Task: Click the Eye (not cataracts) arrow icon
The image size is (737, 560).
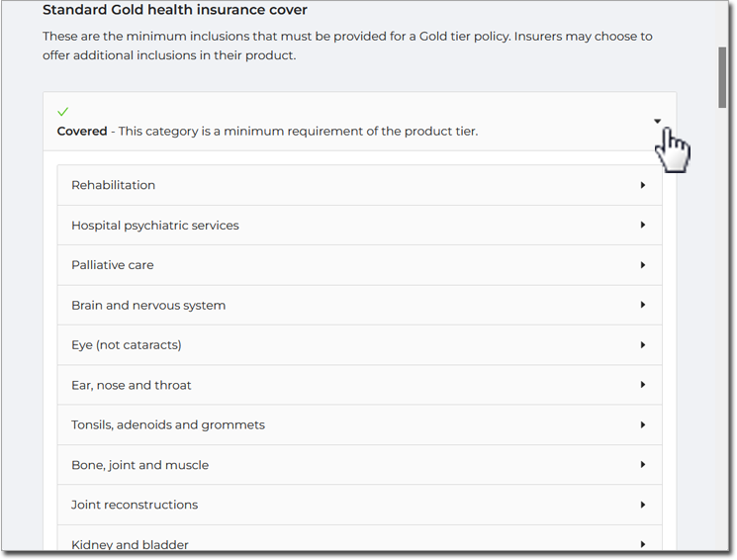Action: point(642,345)
